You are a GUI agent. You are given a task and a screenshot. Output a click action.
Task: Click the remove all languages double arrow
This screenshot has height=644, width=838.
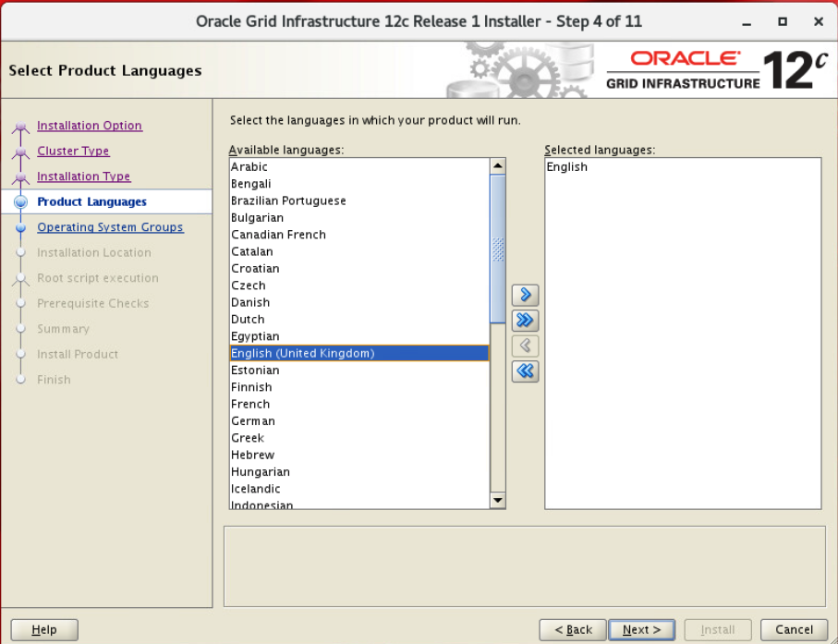[525, 371]
